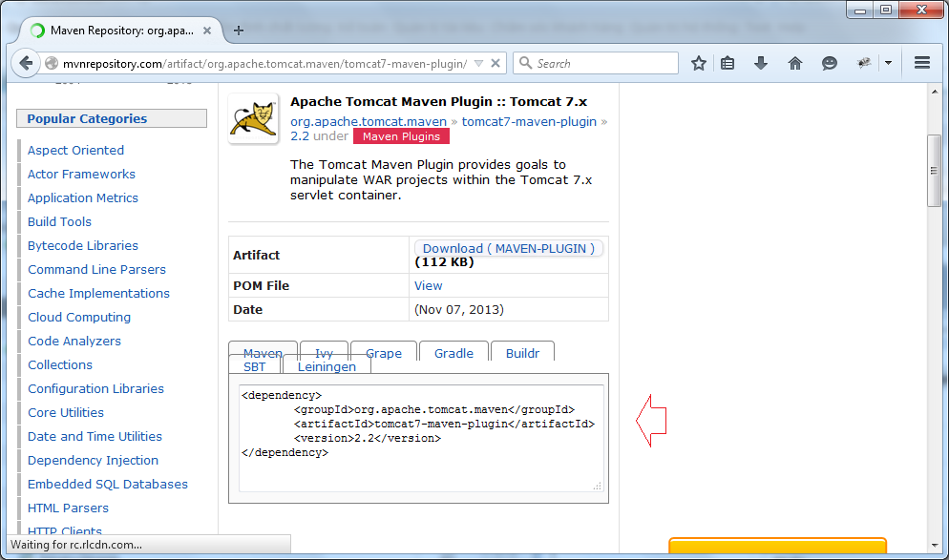Stop page loading with X icon
The width and height of the screenshot is (949, 560).
[496, 63]
